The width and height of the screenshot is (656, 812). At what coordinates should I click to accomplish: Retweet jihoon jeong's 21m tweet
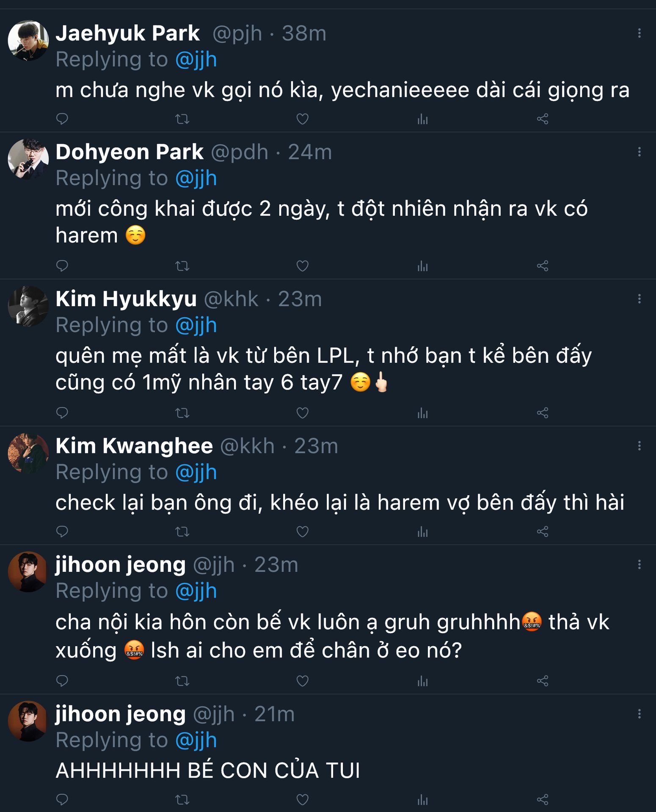tap(182, 800)
